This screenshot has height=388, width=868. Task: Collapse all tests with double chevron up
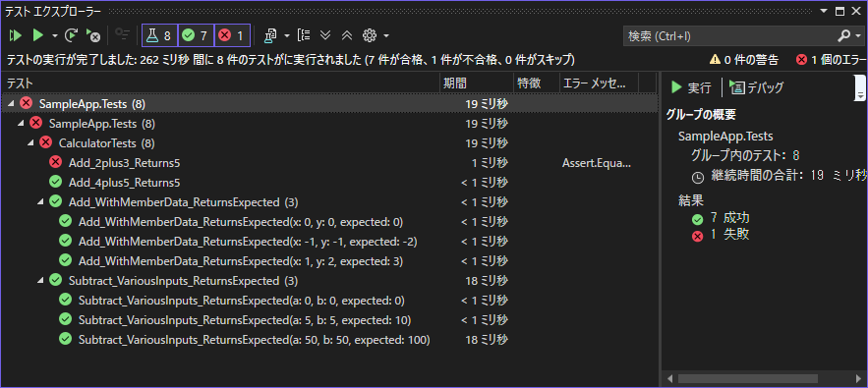click(x=347, y=36)
